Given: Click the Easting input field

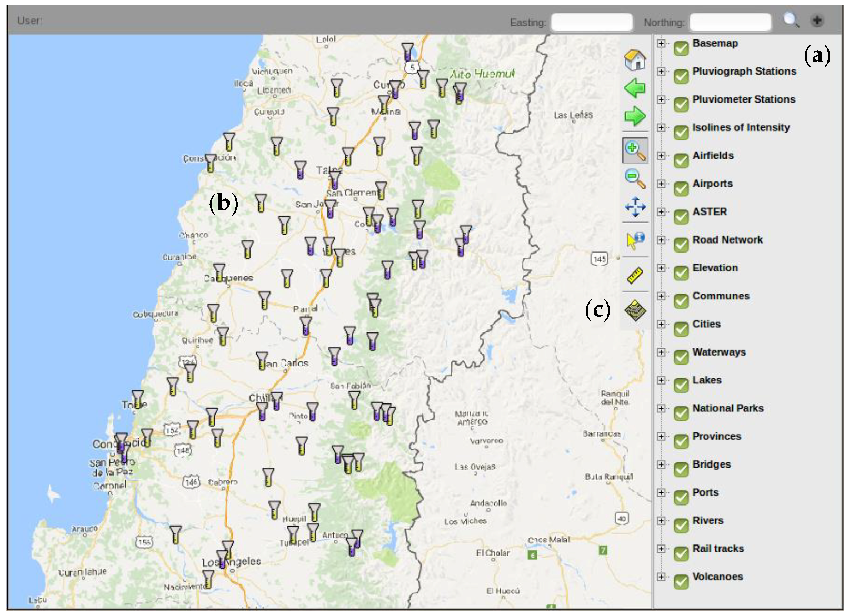Looking at the screenshot, I should click(x=591, y=23).
